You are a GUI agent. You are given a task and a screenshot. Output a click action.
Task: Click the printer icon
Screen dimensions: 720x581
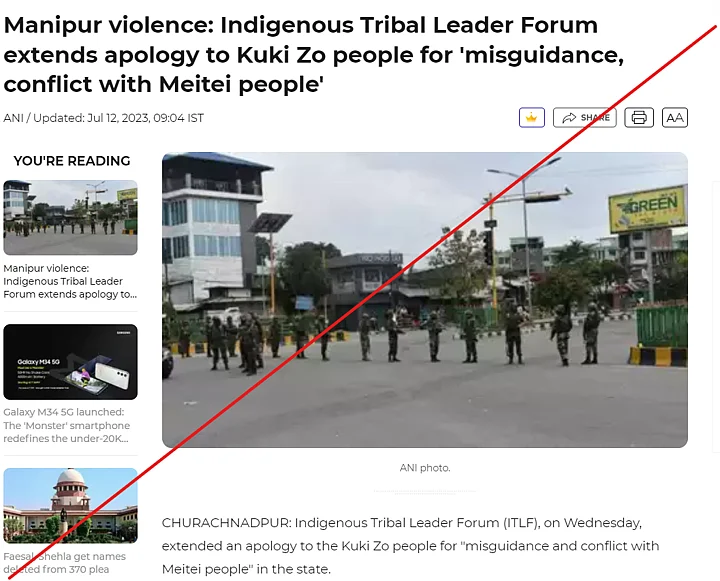click(x=639, y=118)
